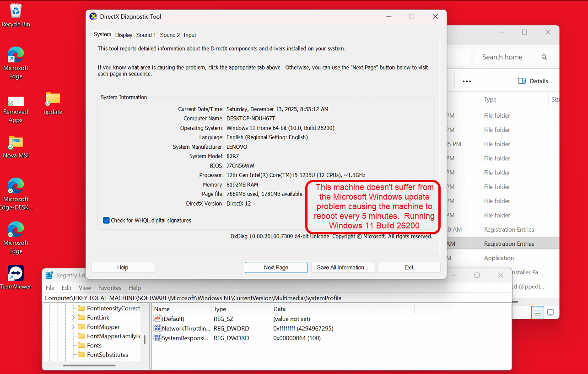Click the FontMapperFamilyFa... key folder icon
Screen dimensions: 588x374
click(x=81, y=336)
